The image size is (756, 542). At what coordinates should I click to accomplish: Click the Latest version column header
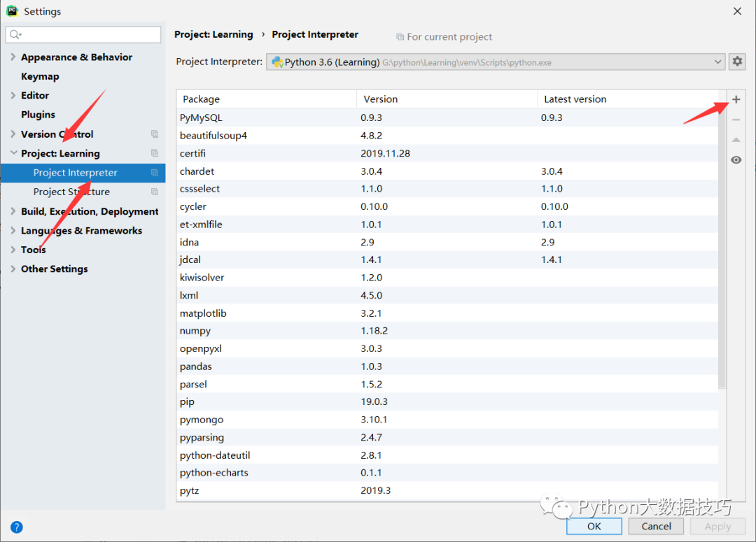pyautogui.click(x=627, y=99)
